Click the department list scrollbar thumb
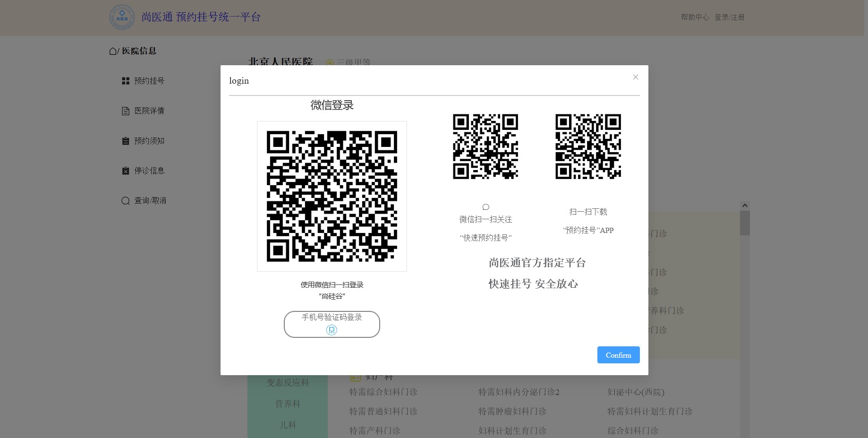This screenshot has width=868, height=438. pos(745,223)
